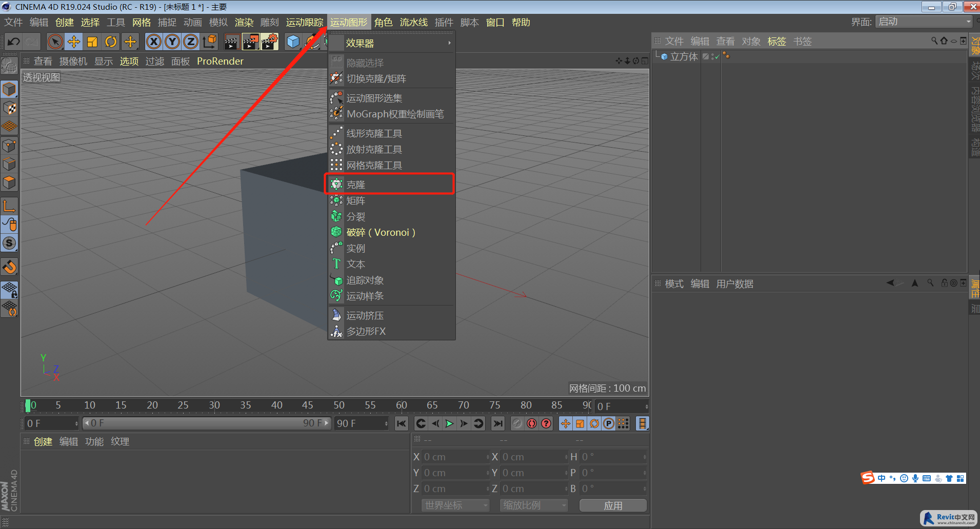The width and height of the screenshot is (980, 529).
Task: Click the 90 F end frame field
Action: [362, 423]
